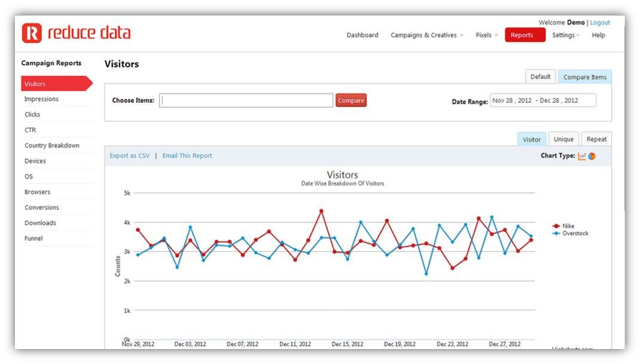Screen dimensions: 640x364
Task: Click the red Compare button
Action: point(351,100)
